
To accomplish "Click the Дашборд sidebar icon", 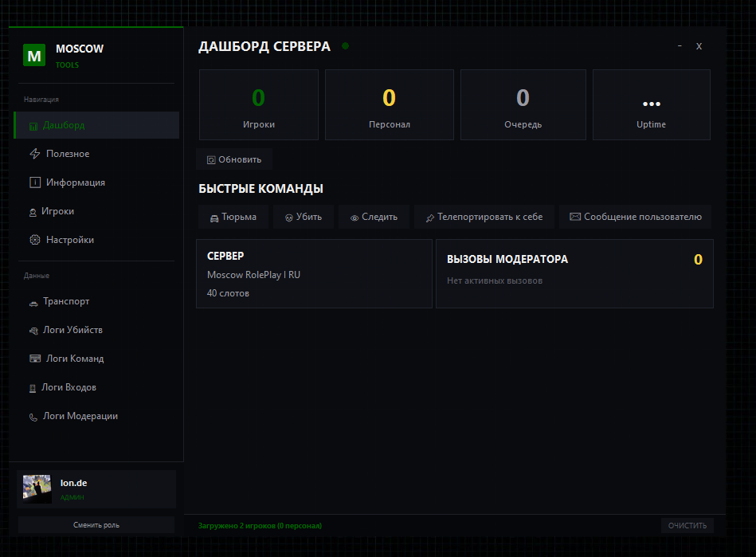I will pyautogui.click(x=33, y=127).
